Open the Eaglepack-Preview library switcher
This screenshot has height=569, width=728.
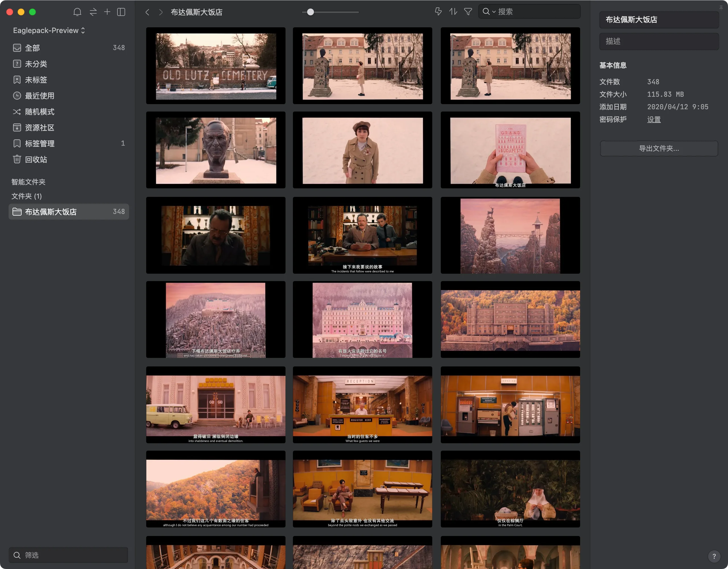(x=49, y=30)
